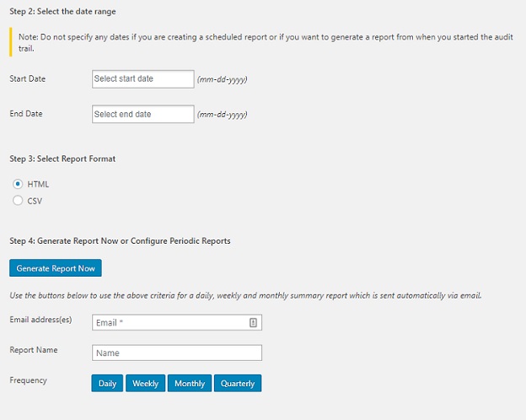The height and width of the screenshot is (420, 526).
Task: Set report frequency to Monthly
Action: pos(190,384)
